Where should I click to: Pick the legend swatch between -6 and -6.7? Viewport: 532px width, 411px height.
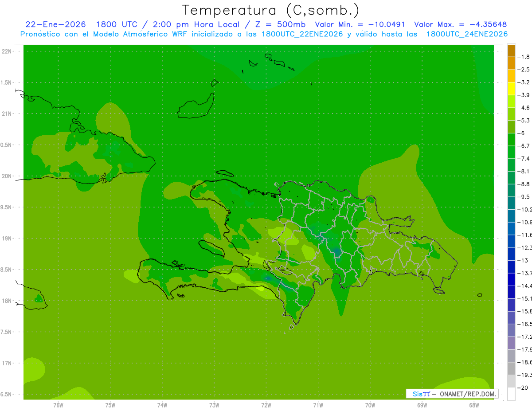[511, 140]
